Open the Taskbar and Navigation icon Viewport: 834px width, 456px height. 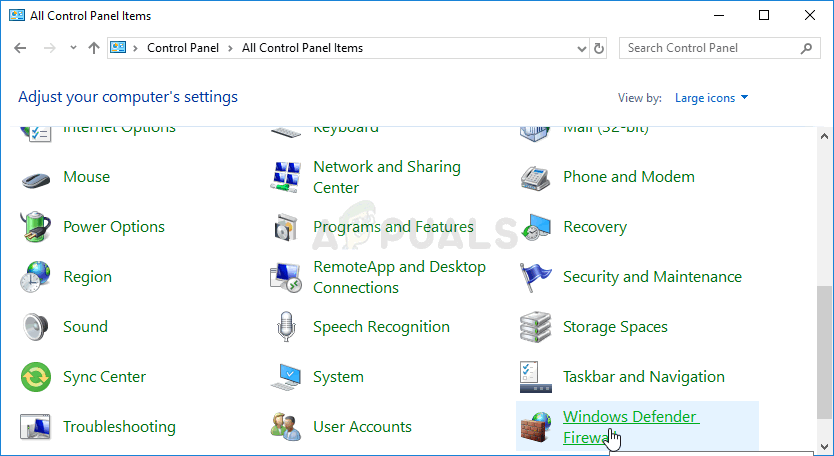tap(536, 377)
